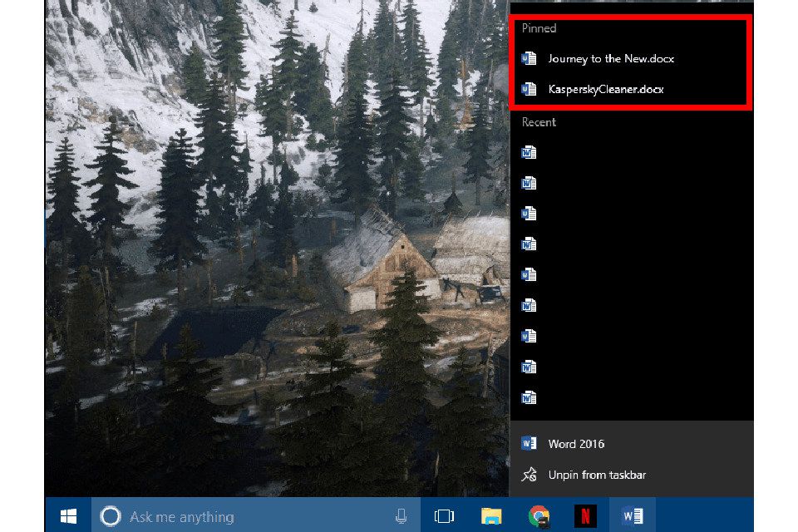Select Unpin from taskbar option
This screenshot has height=532, width=798.
(596, 475)
